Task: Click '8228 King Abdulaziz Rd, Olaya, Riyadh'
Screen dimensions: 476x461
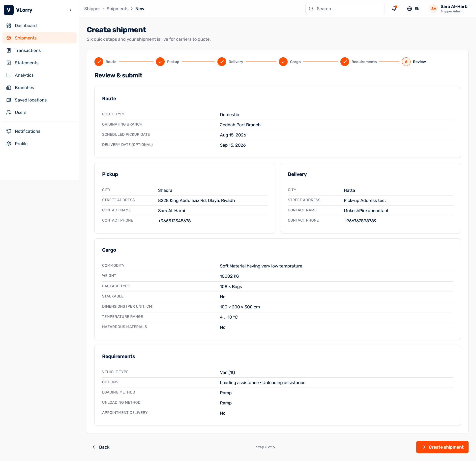Action: click(197, 200)
